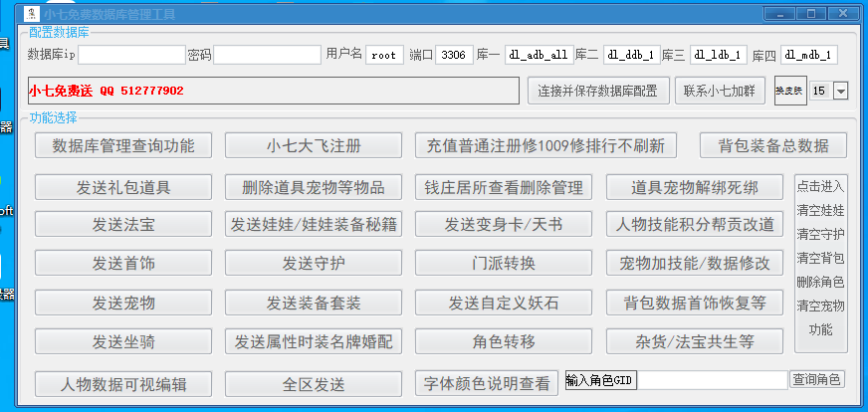Viewport: 868px width, 412px height.
Task: Click the 输入角色GID input field
Action: (712, 380)
